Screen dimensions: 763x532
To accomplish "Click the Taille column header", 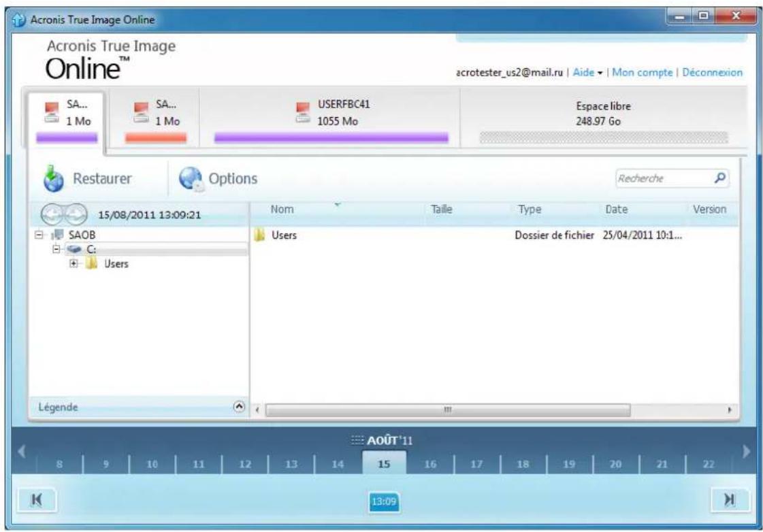I will pyautogui.click(x=441, y=210).
